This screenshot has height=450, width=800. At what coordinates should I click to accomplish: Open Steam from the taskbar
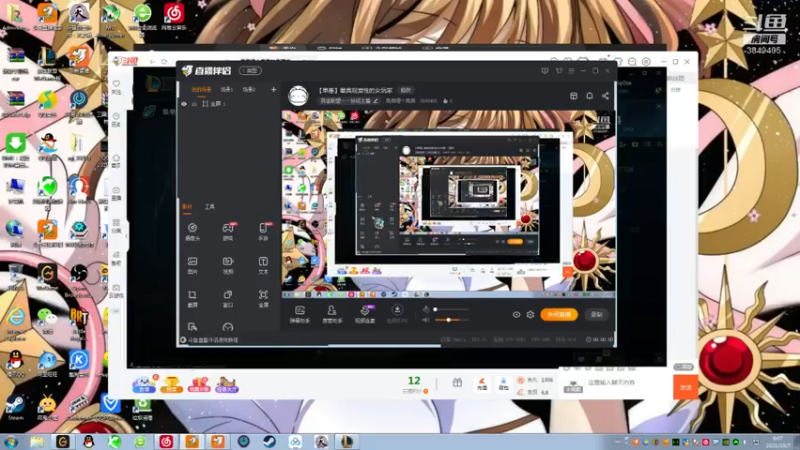269,441
